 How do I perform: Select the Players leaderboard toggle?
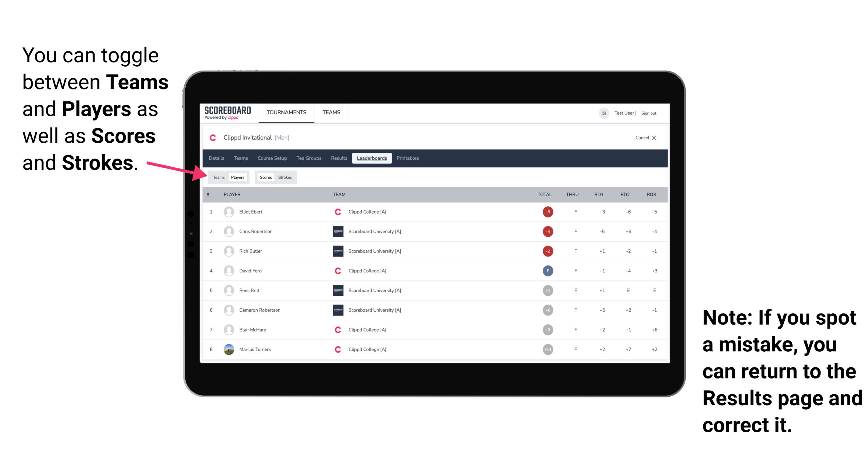[x=238, y=177]
